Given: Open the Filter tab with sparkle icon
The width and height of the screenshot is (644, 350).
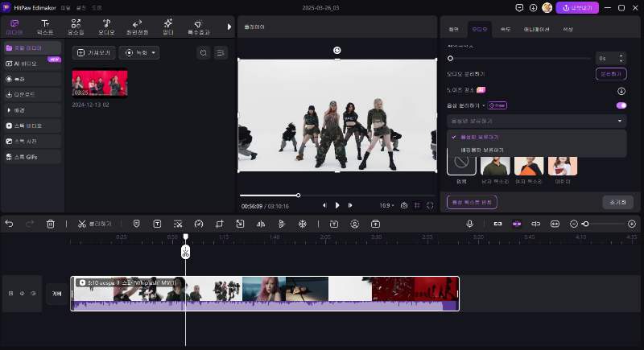Looking at the screenshot, I should [168, 27].
